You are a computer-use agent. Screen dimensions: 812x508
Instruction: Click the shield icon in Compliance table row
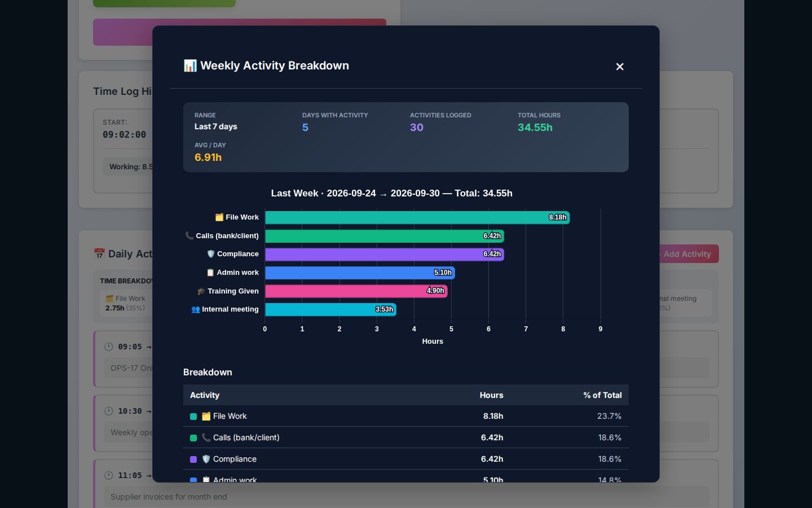(206, 459)
